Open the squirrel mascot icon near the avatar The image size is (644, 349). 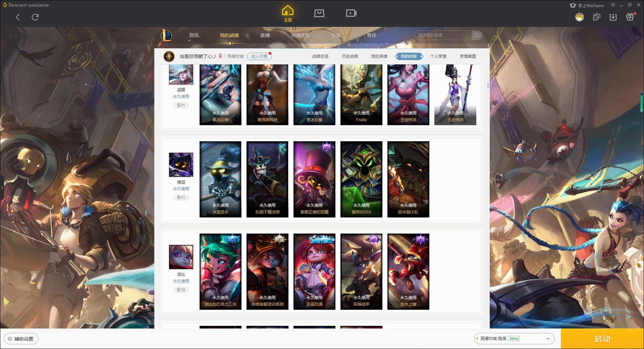point(596,17)
